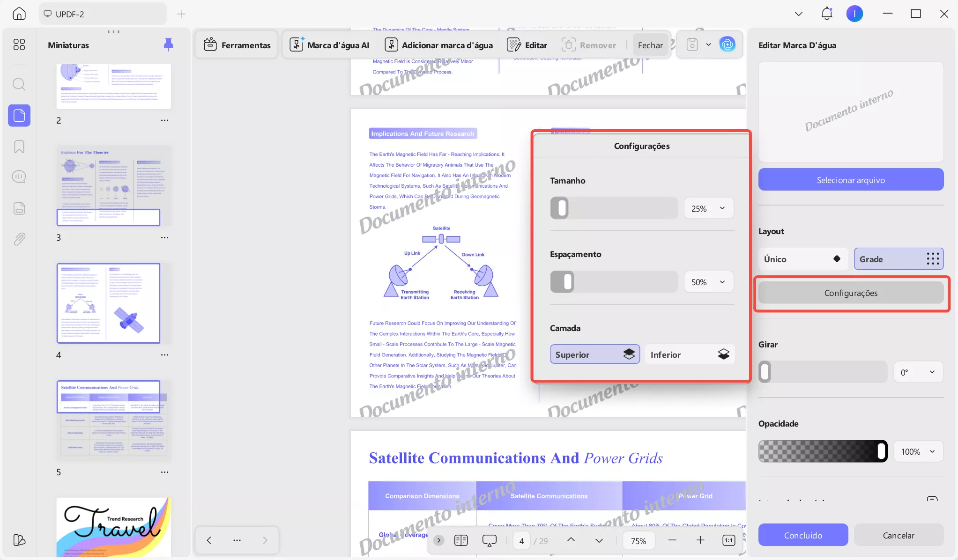Open the comments panel in the sidebar
958x560 pixels.
coord(19,177)
